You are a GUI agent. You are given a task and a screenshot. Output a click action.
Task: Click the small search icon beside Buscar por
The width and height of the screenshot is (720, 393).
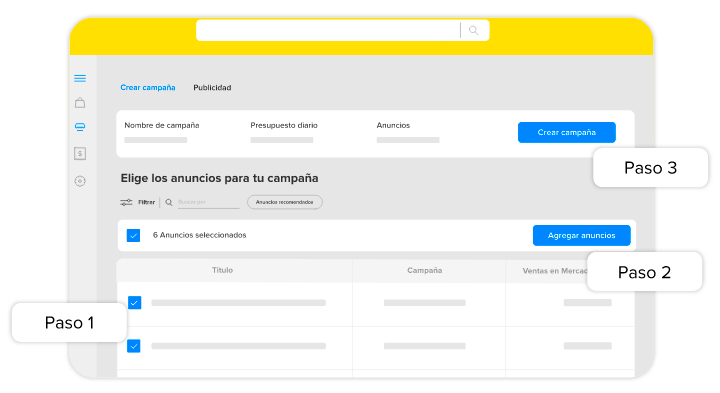click(x=169, y=202)
